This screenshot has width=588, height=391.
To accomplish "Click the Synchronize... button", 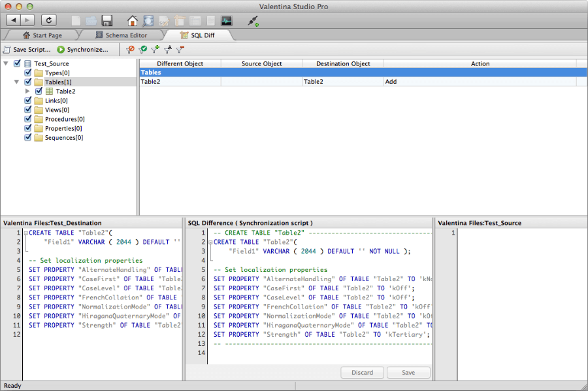I will tap(82, 50).
